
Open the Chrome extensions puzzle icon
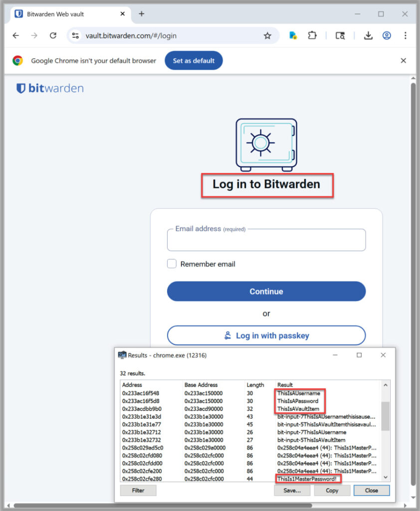tap(312, 35)
